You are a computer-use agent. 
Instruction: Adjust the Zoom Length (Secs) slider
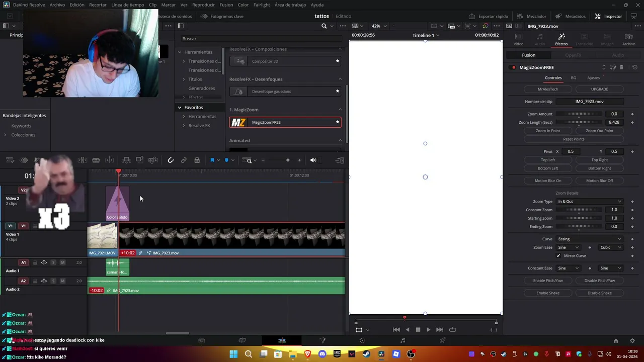579,122
